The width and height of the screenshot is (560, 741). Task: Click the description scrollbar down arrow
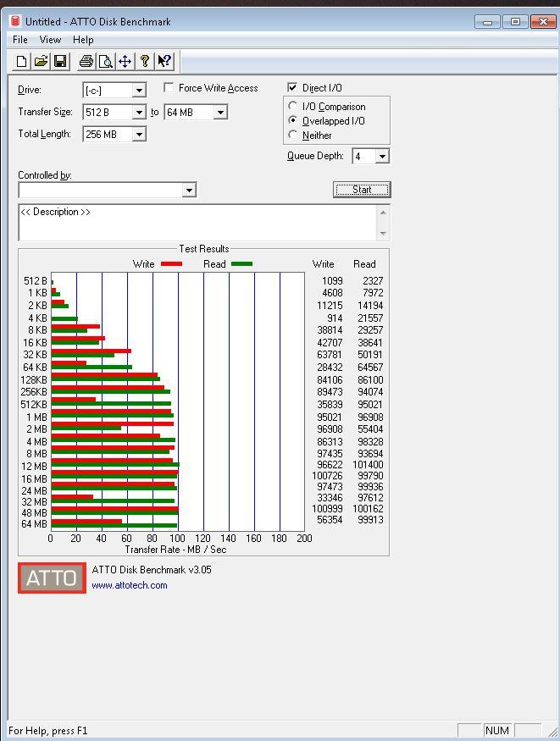(x=383, y=234)
